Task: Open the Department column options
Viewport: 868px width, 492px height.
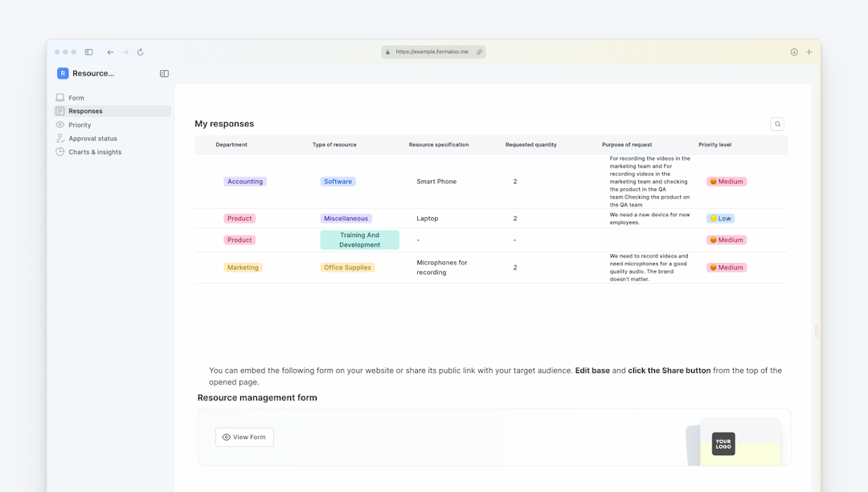Action: (231, 145)
